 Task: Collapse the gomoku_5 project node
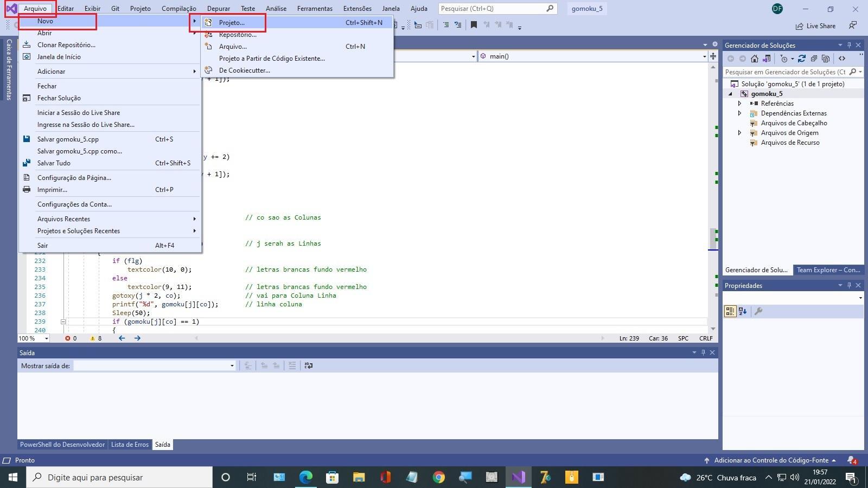click(x=730, y=94)
